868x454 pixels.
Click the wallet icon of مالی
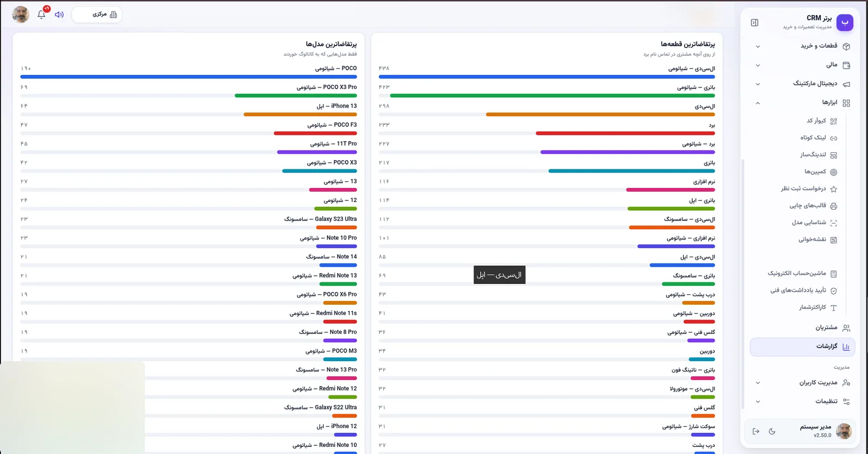(846, 65)
